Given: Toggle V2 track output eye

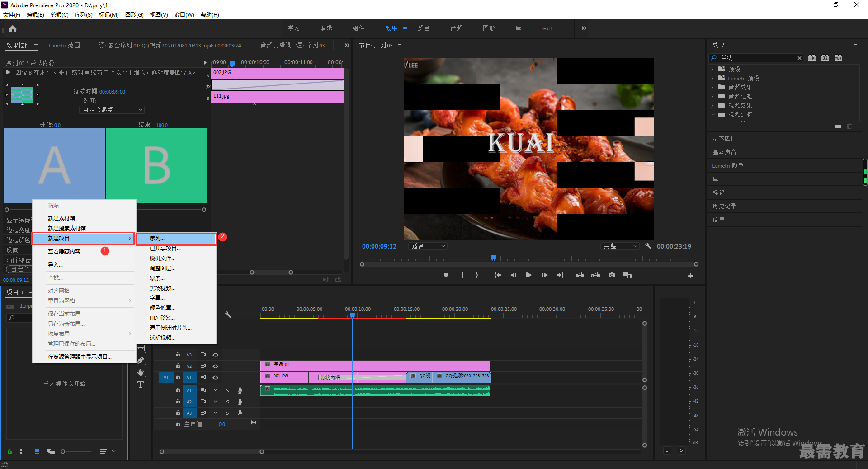Looking at the screenshot, I should point(216,366).
